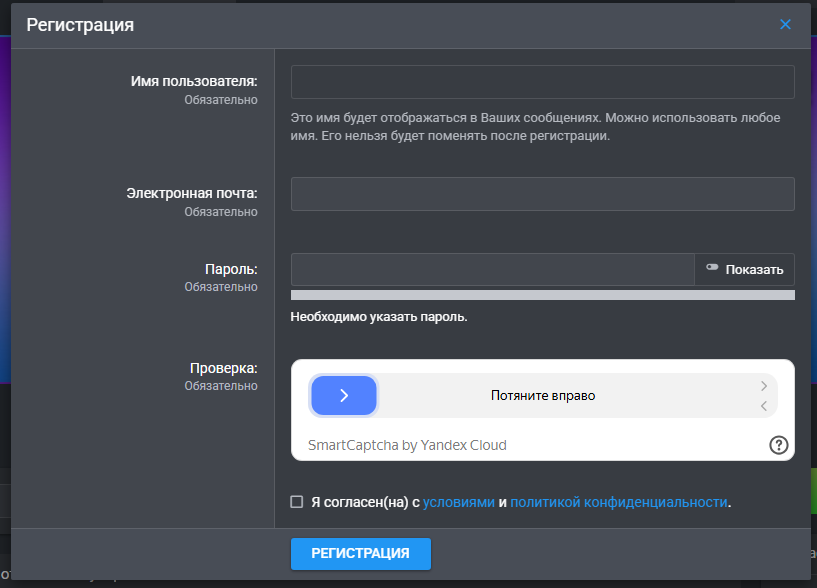Open the политикой конфиденциальности link
Image resolution: width=817 pixels, height=588 pixels.
coord(618,502)
